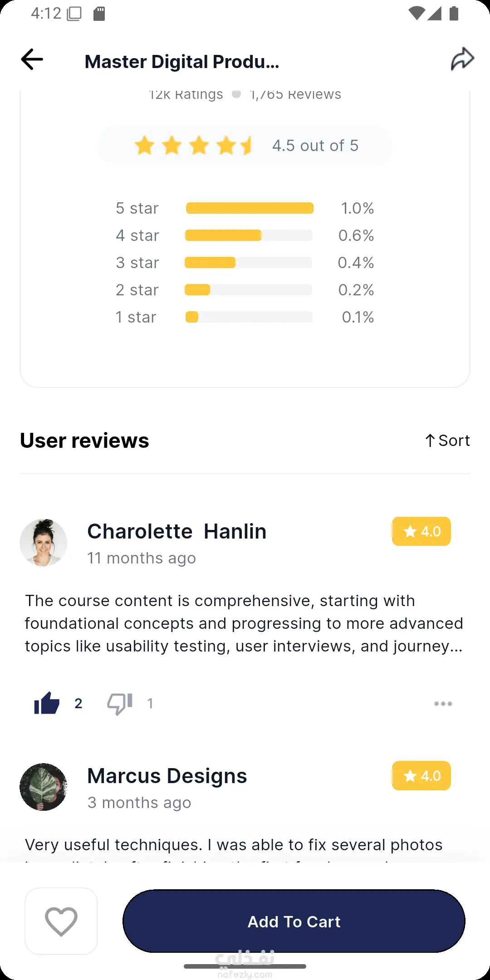
Task: Add course to wishlist with heart
Action: (61, 921)
